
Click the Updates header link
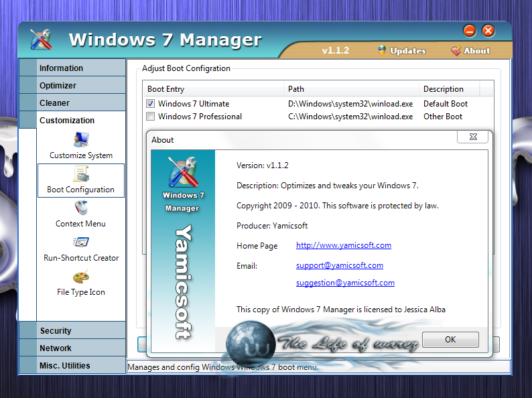point(407,50)
